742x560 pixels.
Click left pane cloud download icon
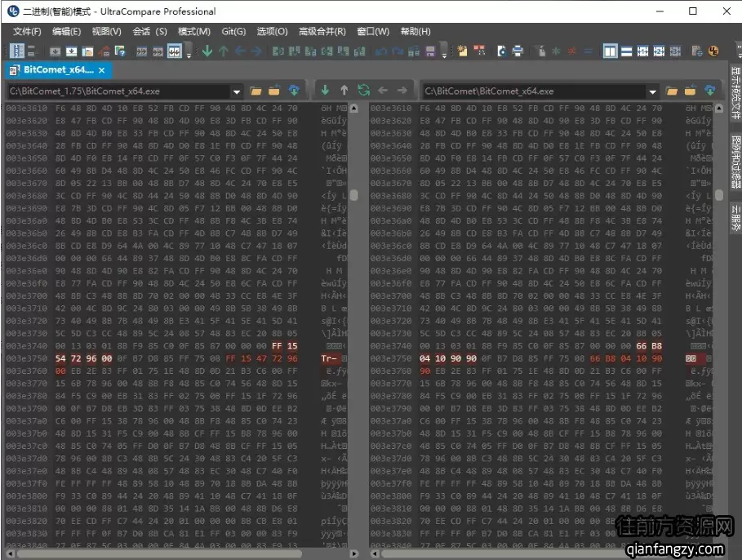(294, 91)
